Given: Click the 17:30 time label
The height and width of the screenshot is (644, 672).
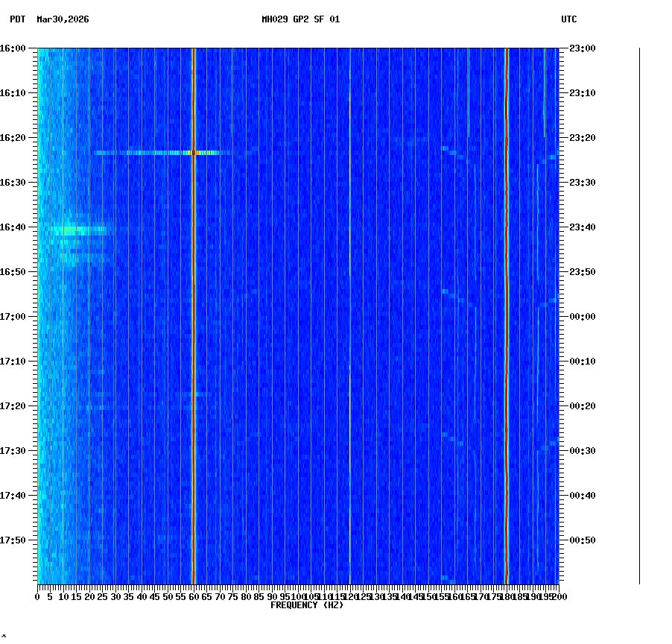Looking at the screenshot, I should tap(15, 449).
